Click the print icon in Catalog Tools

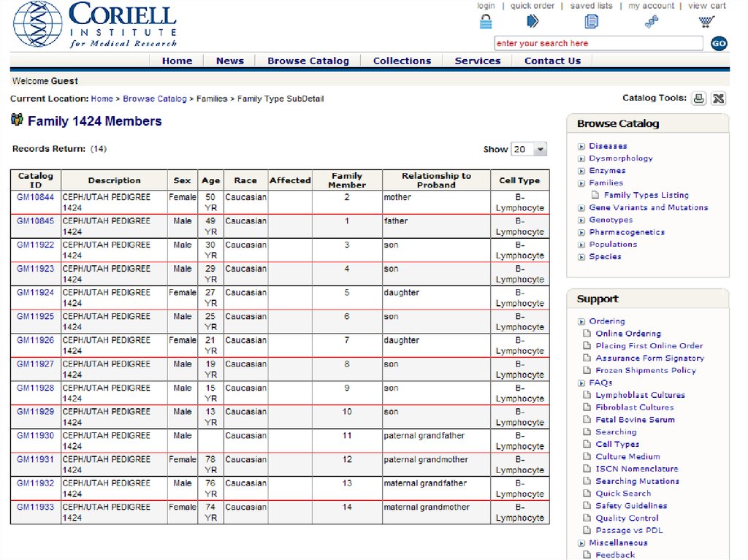click(x=699, y=99)
